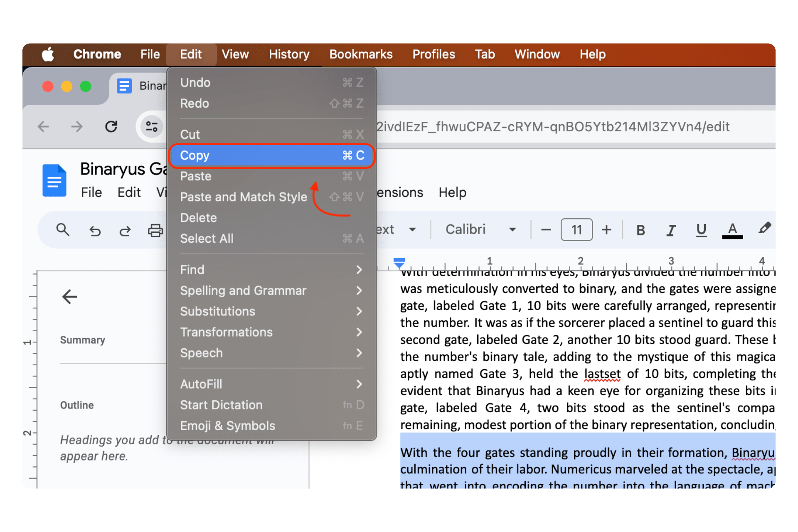Click the browser reload icon

pos(111,126)
